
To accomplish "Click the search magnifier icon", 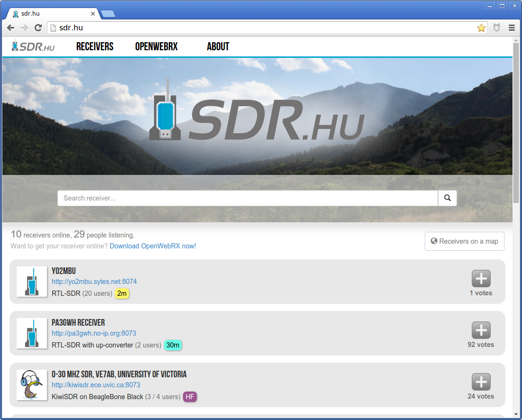I will (x=447, y=198).
